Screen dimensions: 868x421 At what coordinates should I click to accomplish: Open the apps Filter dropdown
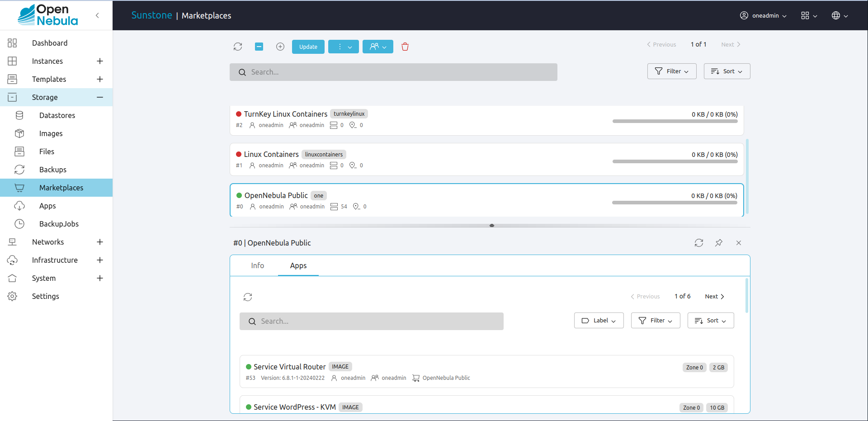point(656,320)
